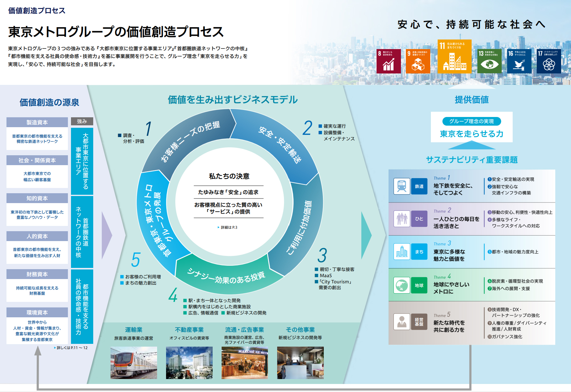Click the MaaS bullet
The width and height of the screenshot is (571, 392).
pos(323,276)
